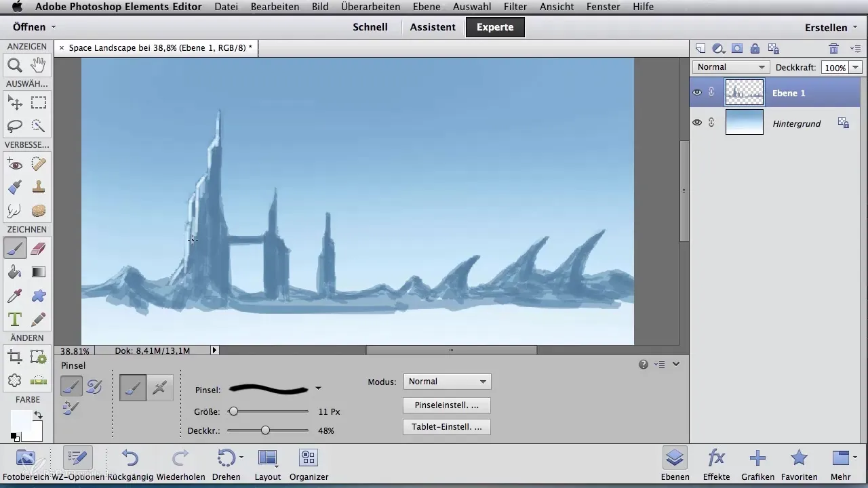
Task: Open Tablet-Einstell. settings
Action: pos(447,427)
